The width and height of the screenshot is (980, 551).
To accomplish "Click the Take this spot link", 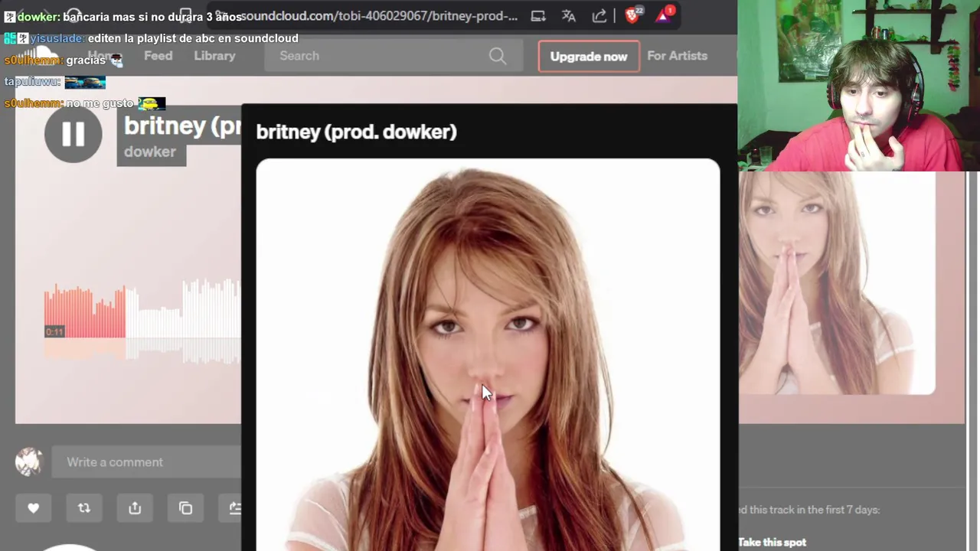I will (x=772, y=542).
